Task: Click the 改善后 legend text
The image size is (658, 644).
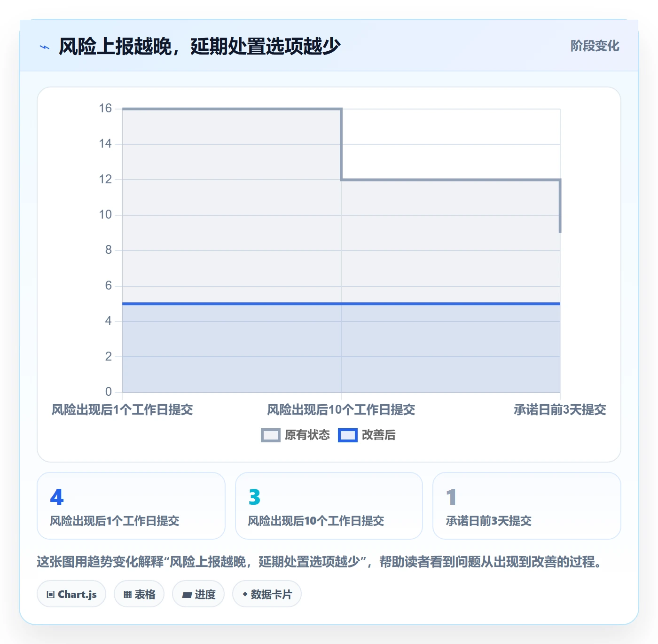Action: 378,435
